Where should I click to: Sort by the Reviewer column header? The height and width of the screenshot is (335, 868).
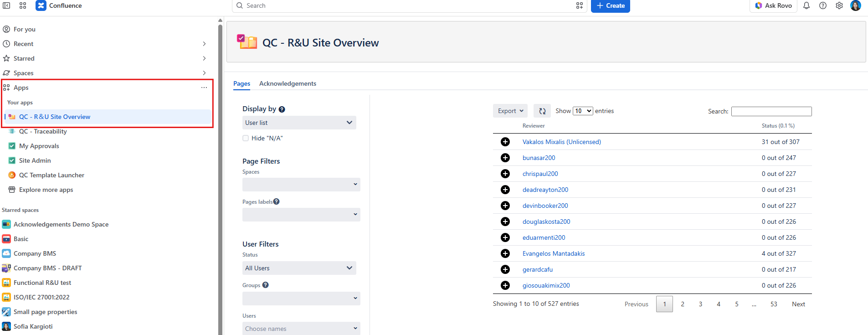point(534,126)
